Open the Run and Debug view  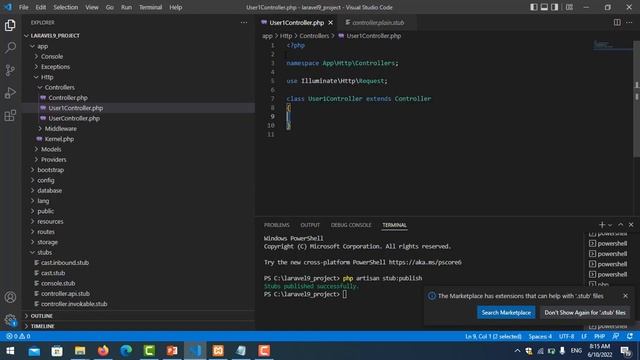(x=10, y=93)
